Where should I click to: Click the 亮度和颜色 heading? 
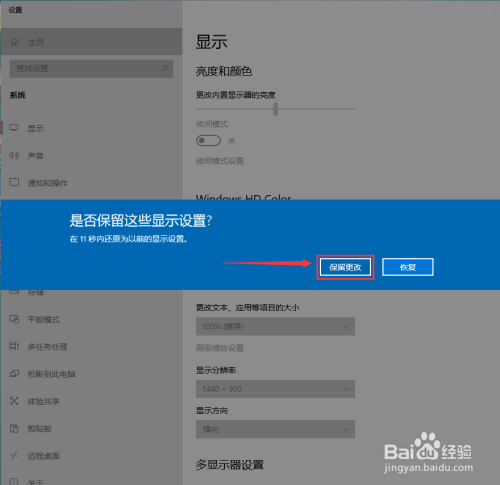[x=224, y=71]
